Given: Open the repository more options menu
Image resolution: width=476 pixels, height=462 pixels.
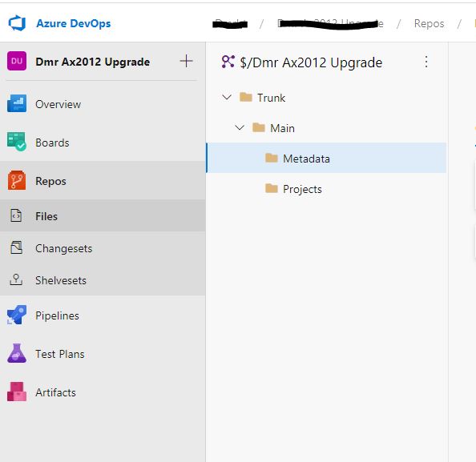Looking at the screenshot, I should point(426,62).
